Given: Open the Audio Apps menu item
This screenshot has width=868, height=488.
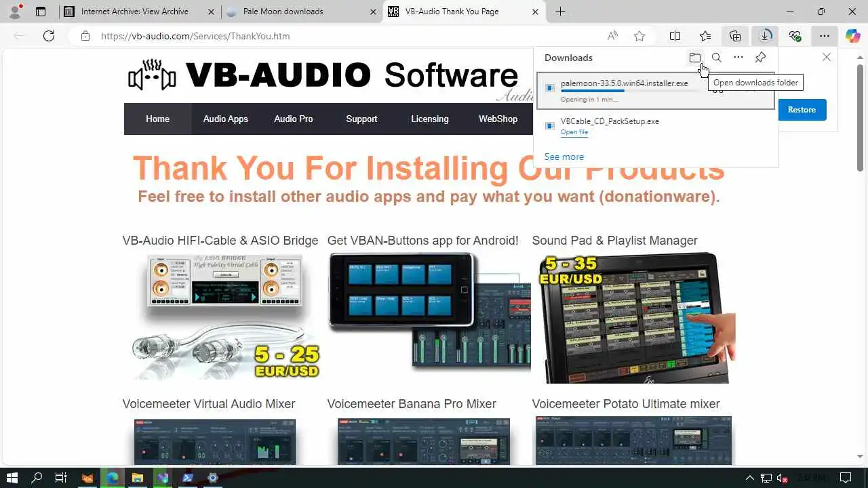Looking at the screenshot, I should [226, 119].
